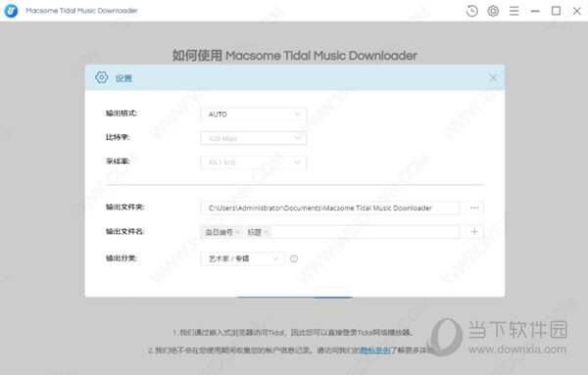588x375 pixels.
Task: Remove the 曲目编号 filename tag
Action: (237, 232)
